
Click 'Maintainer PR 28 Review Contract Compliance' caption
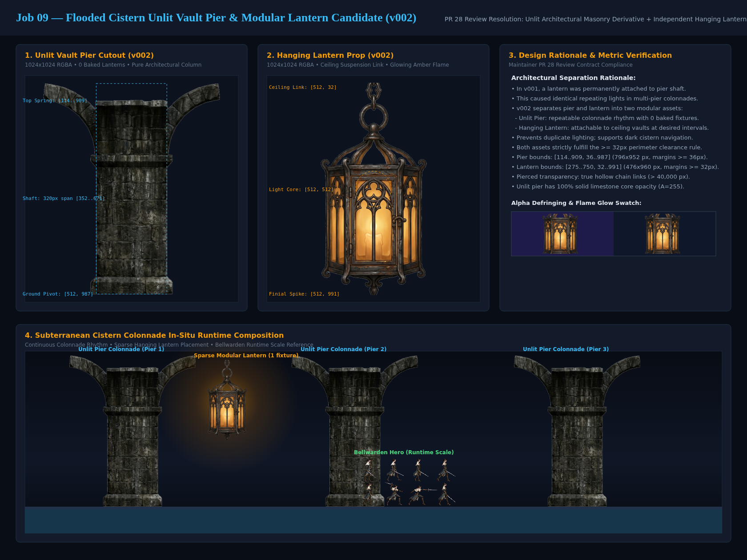pyautogui.click(x=570, y=65)
